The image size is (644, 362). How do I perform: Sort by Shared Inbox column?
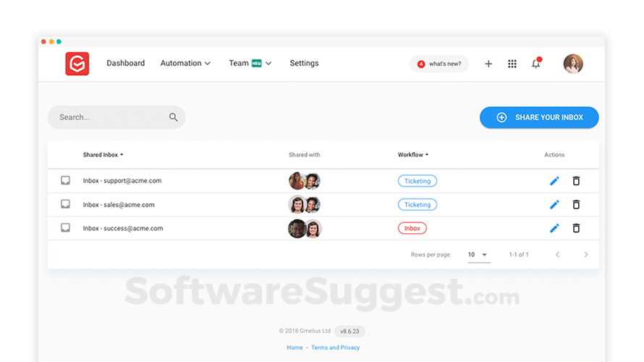pyautogui.click(x=103, y=155)
